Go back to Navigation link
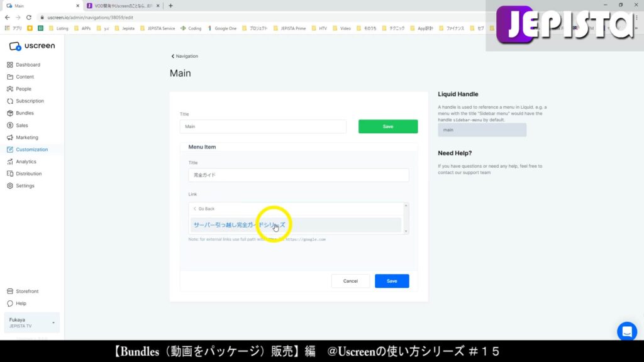644x362 pixels. coord(184,56)
